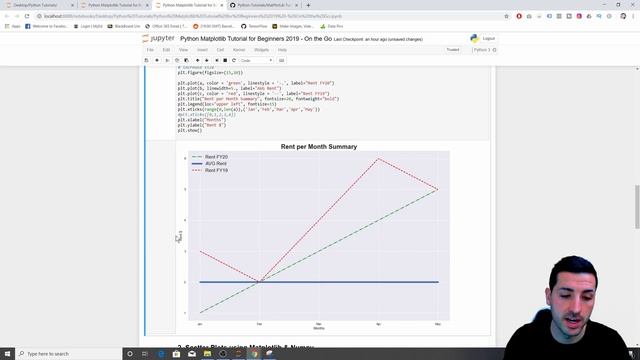The image size is (640, 360).
Task: Switch to Chrome on the taskbar
Action: tap(254, 353)
